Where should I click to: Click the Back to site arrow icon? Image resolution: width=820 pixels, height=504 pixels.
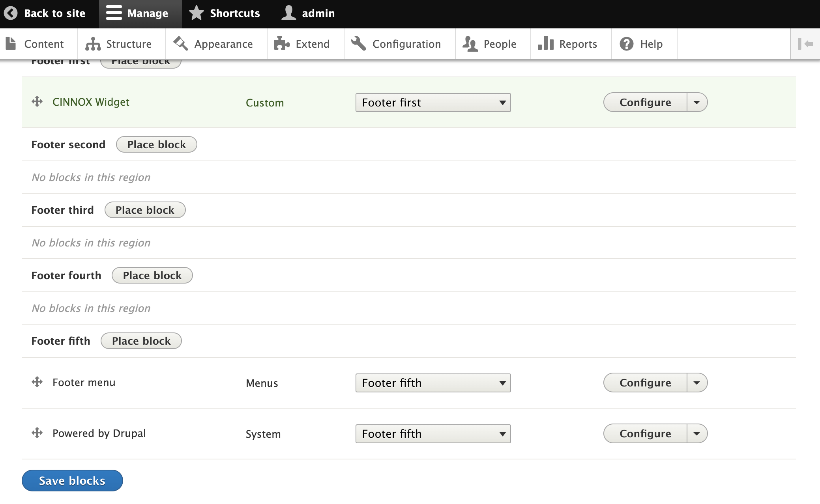click(11, 13)
